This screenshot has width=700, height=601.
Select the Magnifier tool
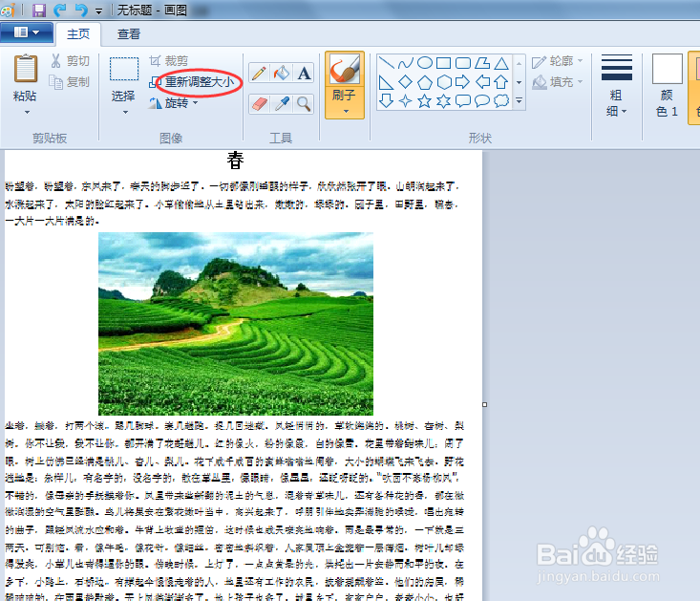click(304, 104)
